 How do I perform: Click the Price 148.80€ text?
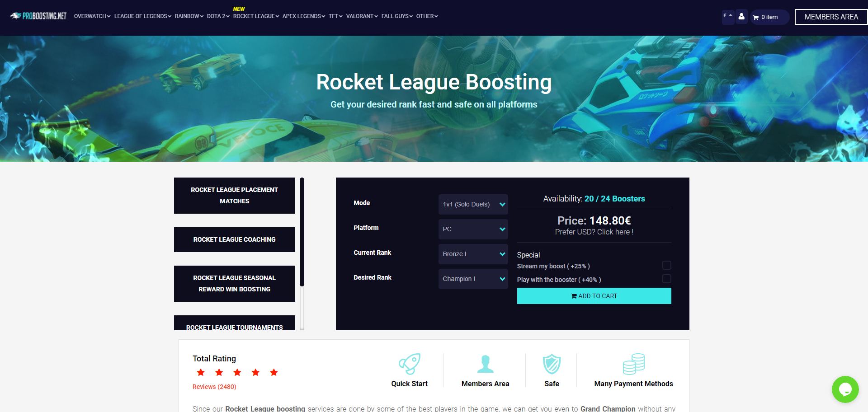(x=594, y=220)
